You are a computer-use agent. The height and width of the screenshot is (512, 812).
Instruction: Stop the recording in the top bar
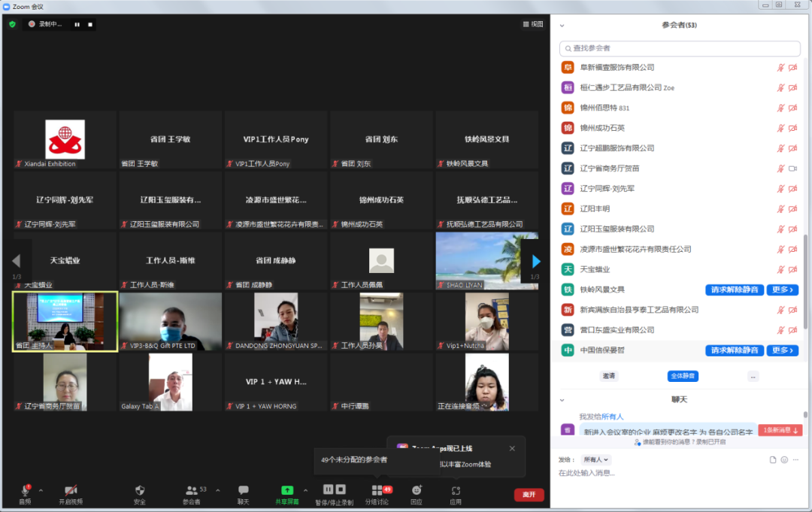point(90,24)
